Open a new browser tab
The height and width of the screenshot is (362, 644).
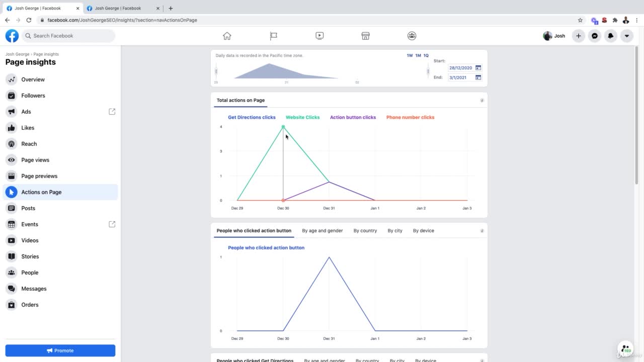coord(171,8)
